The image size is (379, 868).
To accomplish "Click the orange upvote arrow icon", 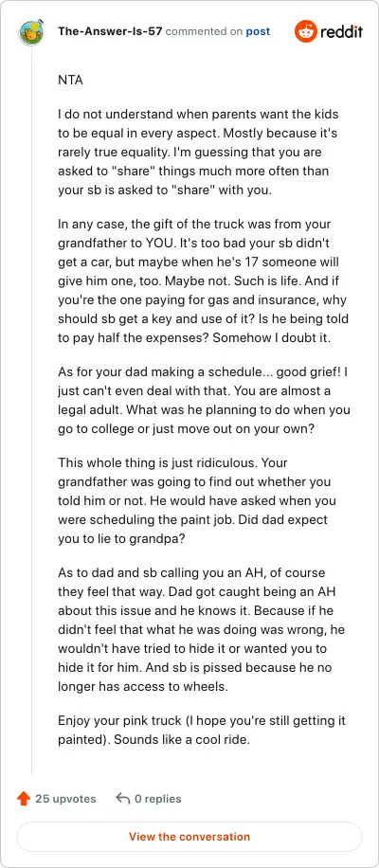I will [x=24, y=798].
